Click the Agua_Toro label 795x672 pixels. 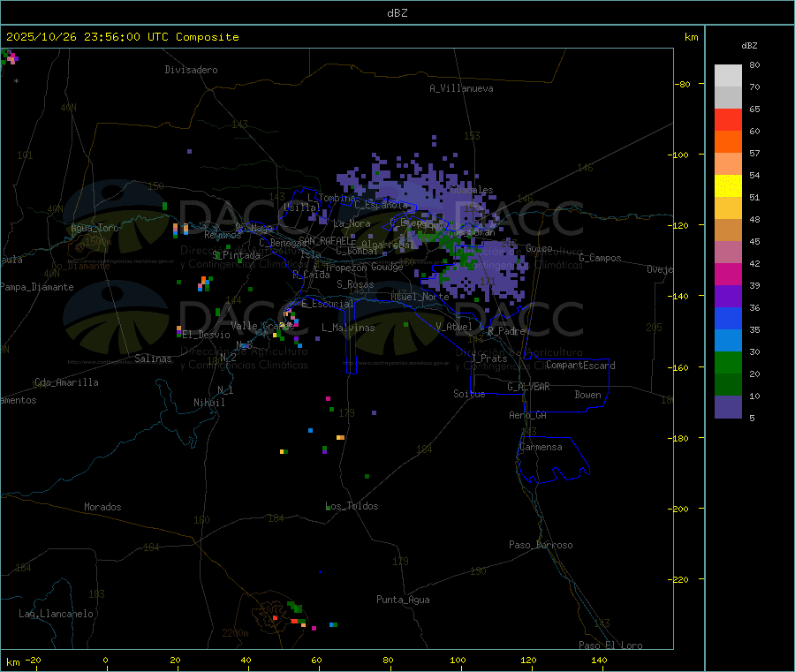point(95,228)
